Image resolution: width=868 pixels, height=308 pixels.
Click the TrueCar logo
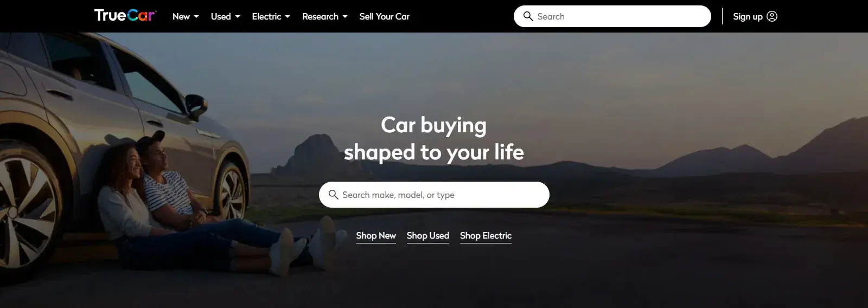pyautogui.click(x=125, y=16)
